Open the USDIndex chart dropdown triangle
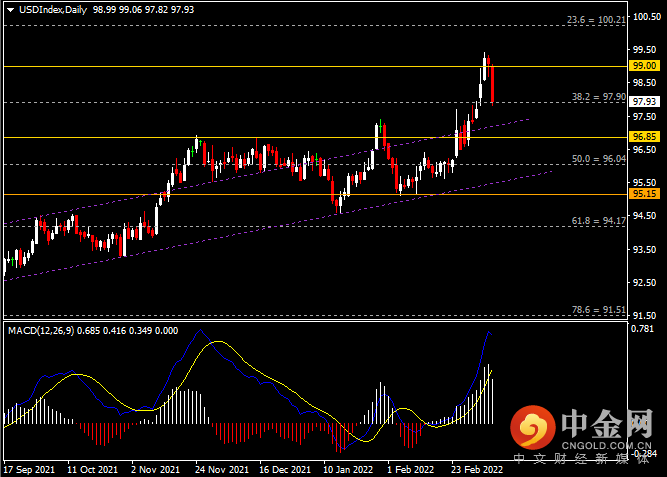The height and width of the screenshot is (477, 667). pyautogui.click(x=11, y=10)
